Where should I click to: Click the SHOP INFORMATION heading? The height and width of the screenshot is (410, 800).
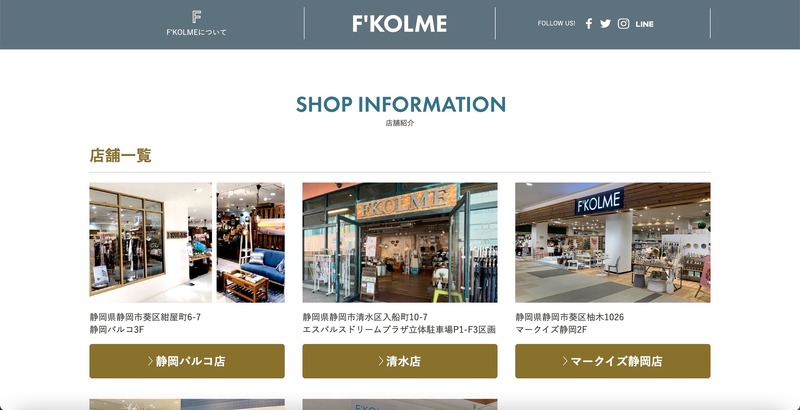pyautogui.click(x=401, y=104)
